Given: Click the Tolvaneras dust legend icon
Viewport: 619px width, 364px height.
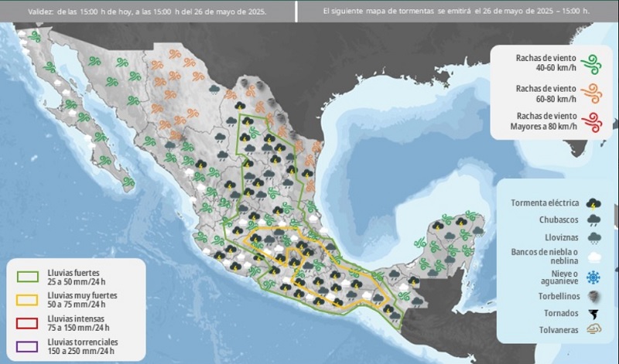Looking at the screenshot, I should pyautogui.click(x=593, y=329).
